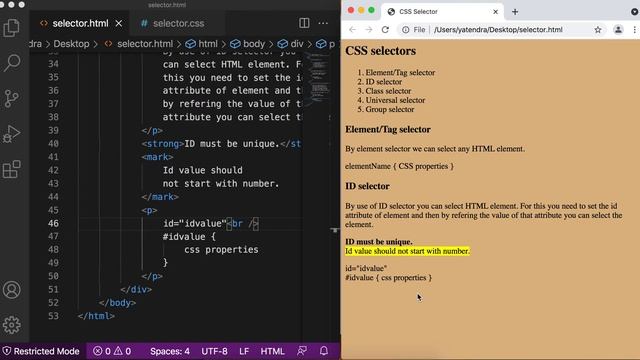
Task: Open a new Chrome tab
Action: click(515, 12)
